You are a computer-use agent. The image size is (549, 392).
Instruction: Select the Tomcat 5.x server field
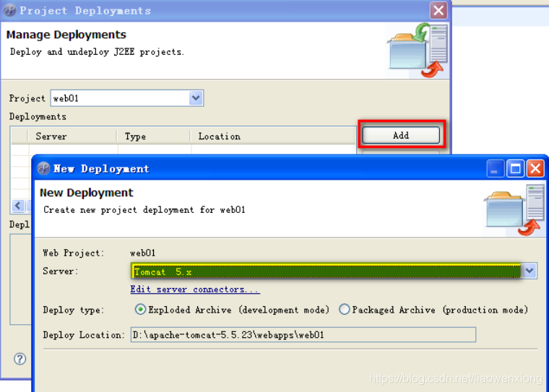[x=326, y=271]
